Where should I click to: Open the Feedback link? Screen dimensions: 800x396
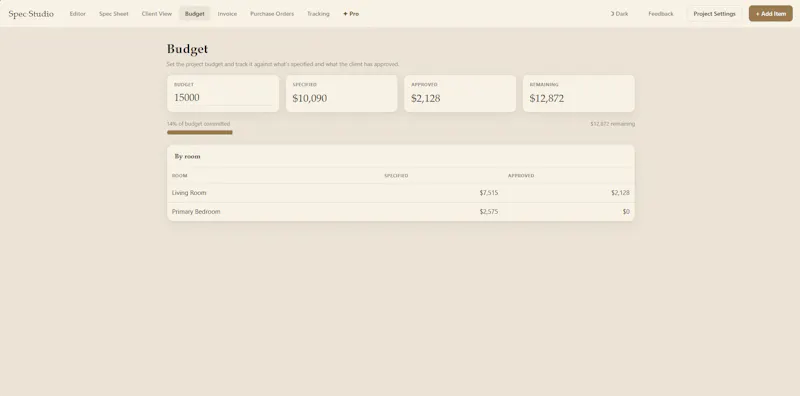point(661,14)
